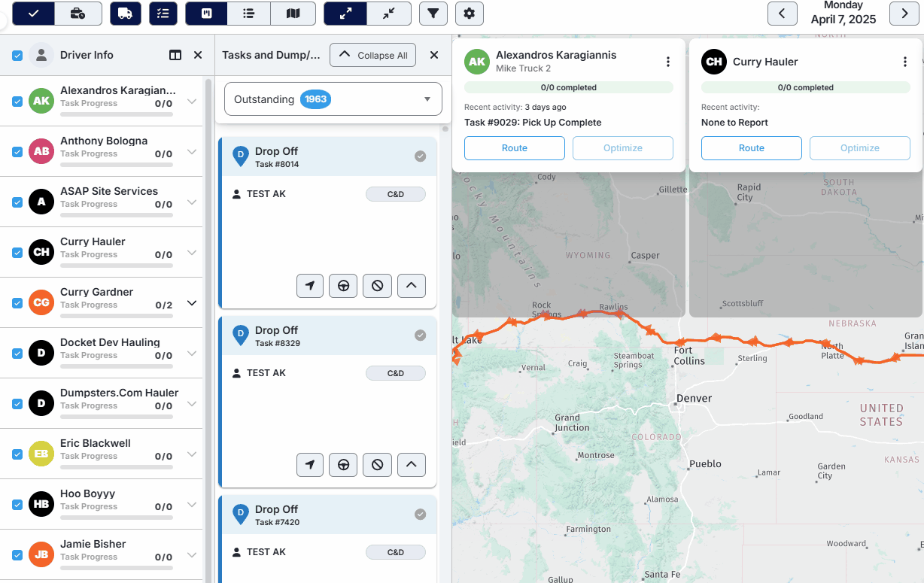Screen dimensions: 924x583
Task: Toggle the select-all checkbox beside Driver Info
Action: [x=17, y=55]
